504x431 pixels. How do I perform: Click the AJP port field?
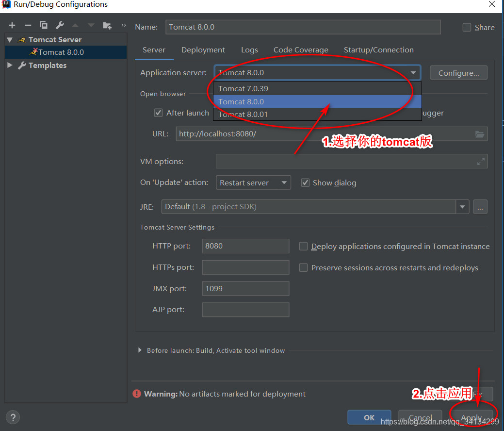[x=245, y=310]
